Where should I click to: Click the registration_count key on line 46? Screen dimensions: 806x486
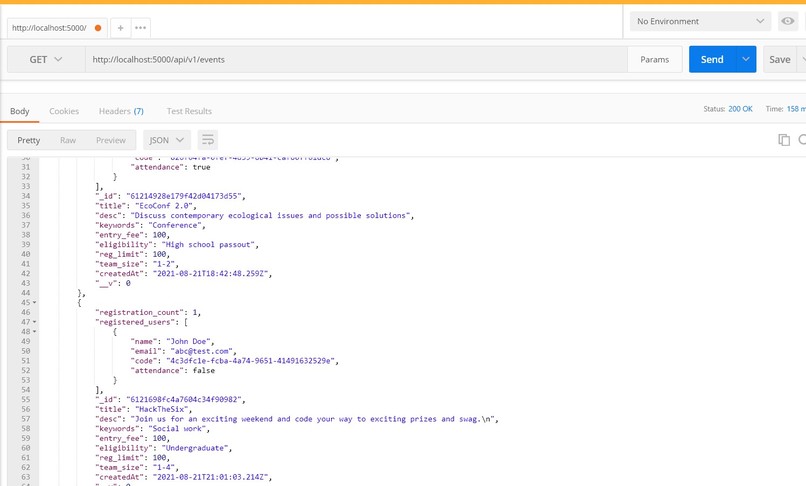[x=139, y=312]
